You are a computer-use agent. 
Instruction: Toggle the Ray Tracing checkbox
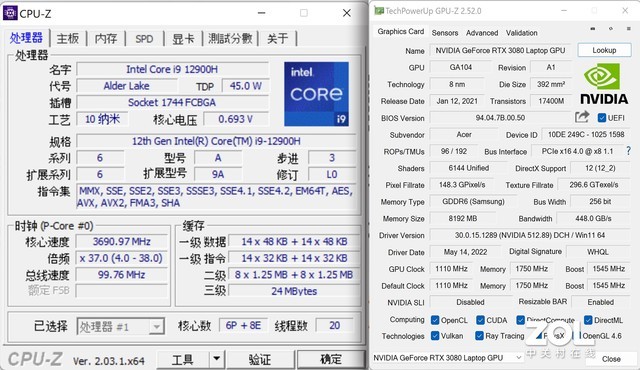coord(479,336)
